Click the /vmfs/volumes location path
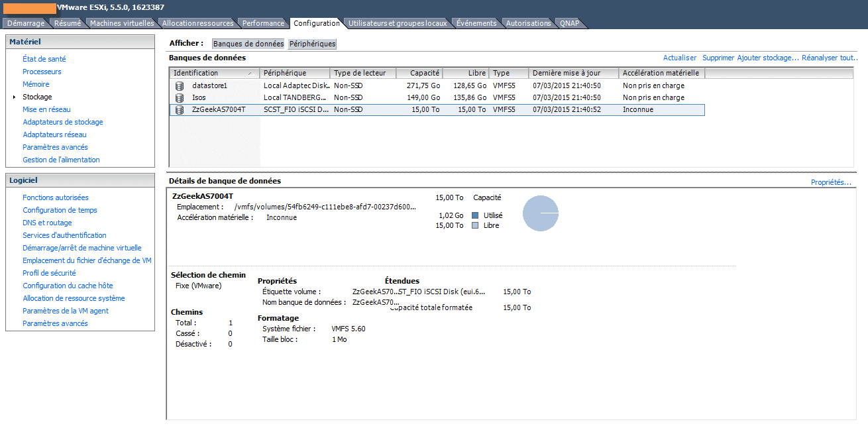This screenshot has width=868, height=434. click(325, 207)
